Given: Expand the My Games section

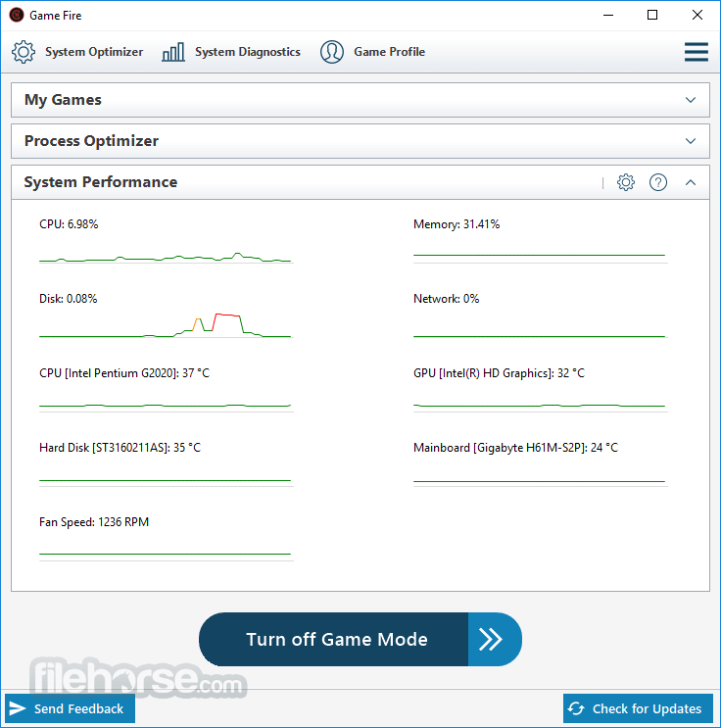Looking at the screenshot, I should (x=691, y=100).
